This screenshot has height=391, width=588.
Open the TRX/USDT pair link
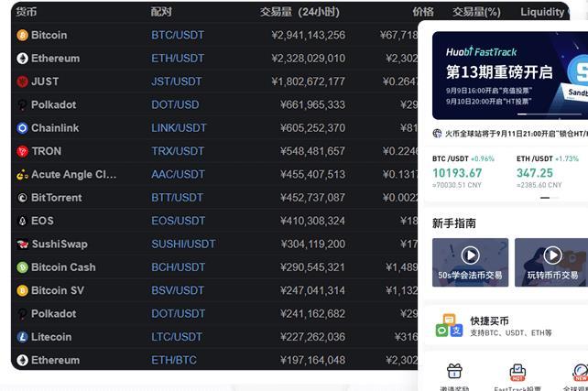(x=178, y=151)
